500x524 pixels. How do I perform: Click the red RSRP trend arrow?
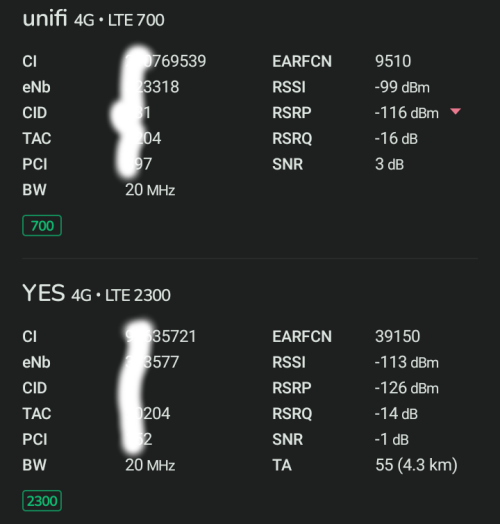(456, 111)
